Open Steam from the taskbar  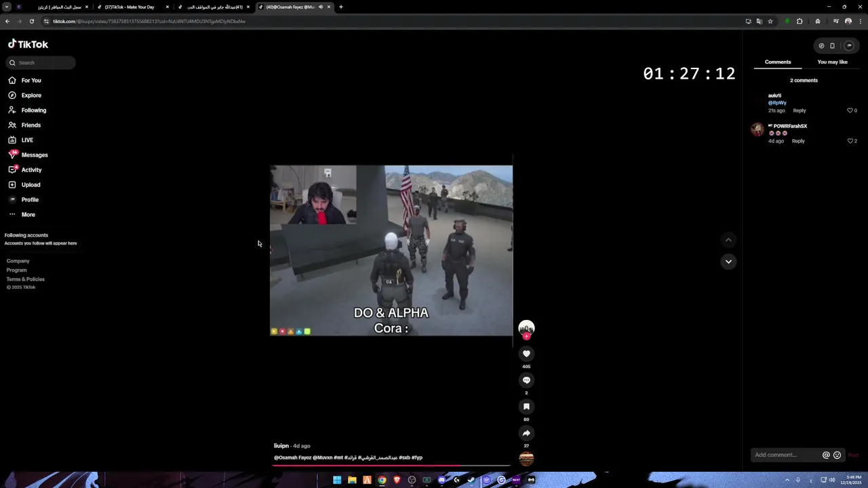coord(471,480)
